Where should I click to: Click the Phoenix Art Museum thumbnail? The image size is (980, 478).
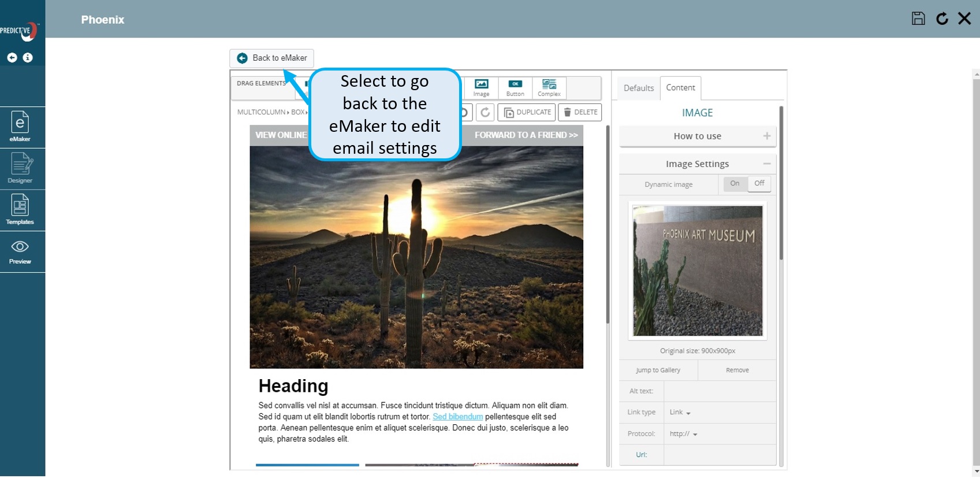point(698,271)
